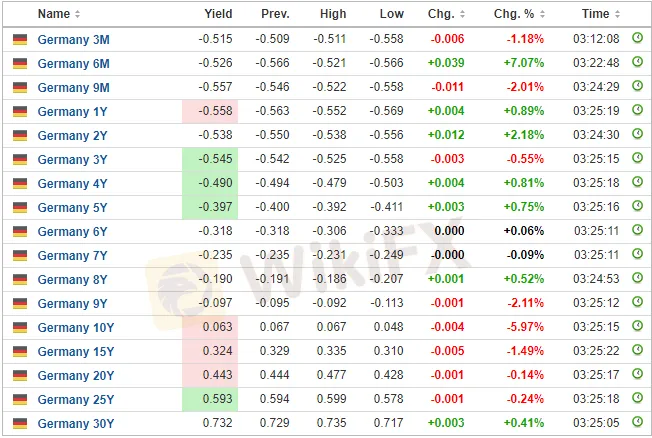Click the German flag for Germany 15Y
This screenshot has width=652, height=438.
[20, 351]
